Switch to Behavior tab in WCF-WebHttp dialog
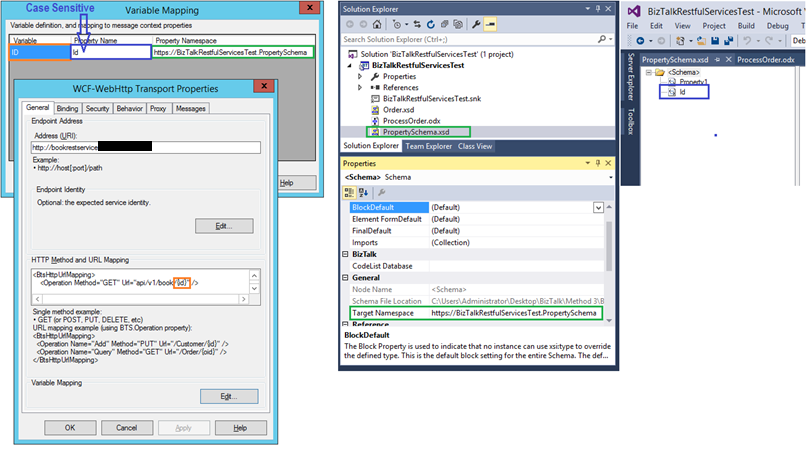 pyautogui.click(x=129, y=108)
